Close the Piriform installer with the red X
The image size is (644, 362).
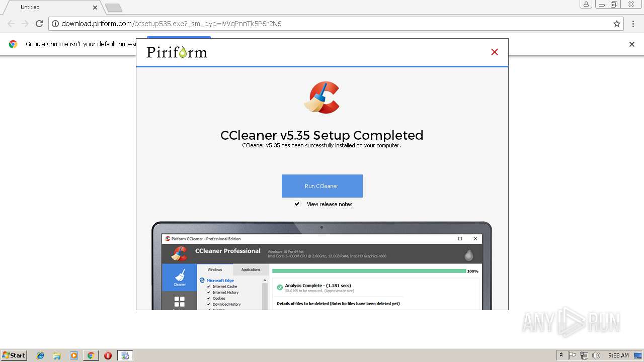pos(495,52)
